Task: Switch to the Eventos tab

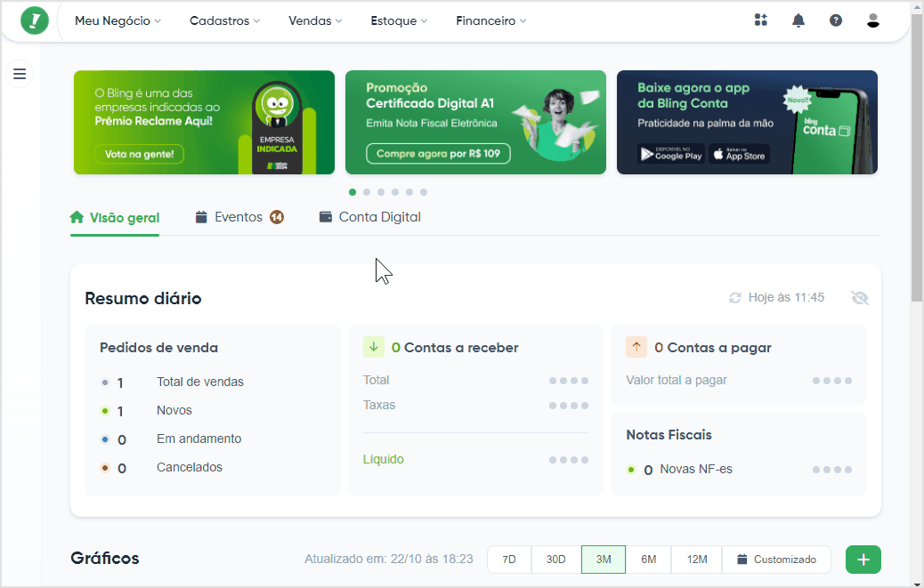Action: pyautogui.click(x=239, y=217)
